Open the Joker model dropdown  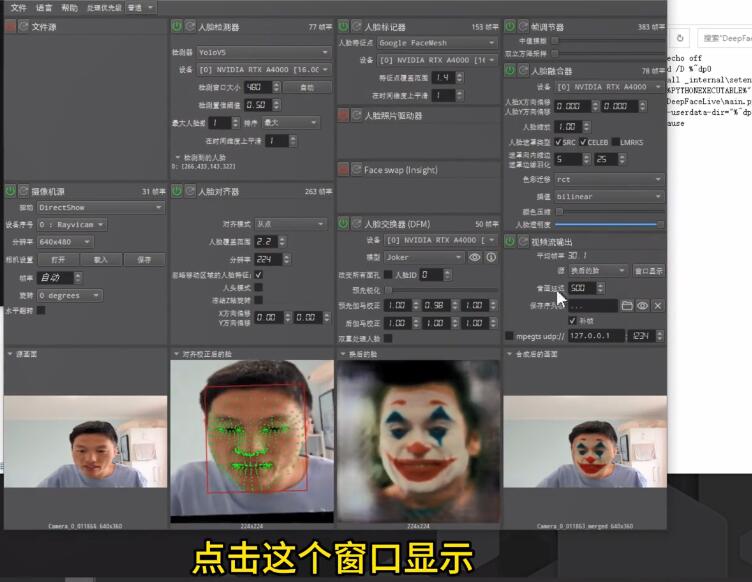424,257
